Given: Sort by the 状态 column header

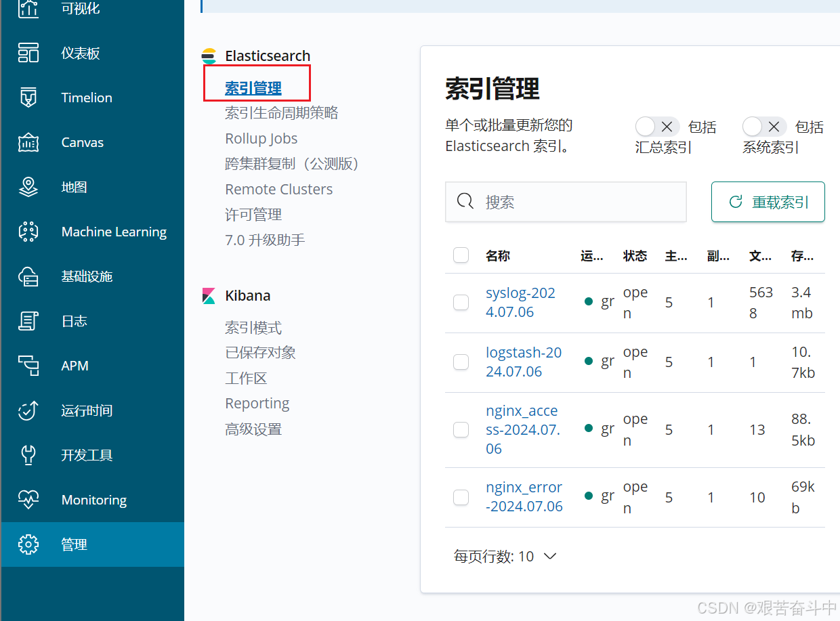Looking at the screenshot, I should (x=635, y=256).
